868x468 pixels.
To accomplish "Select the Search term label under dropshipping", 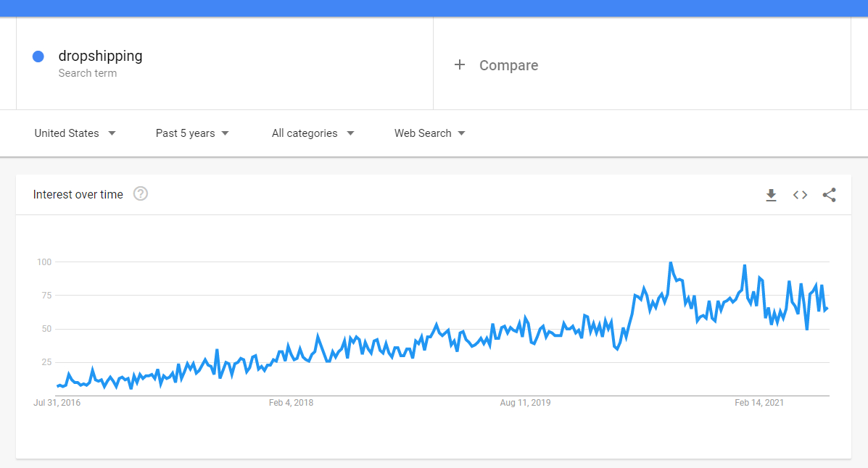I will coord(87,72).
